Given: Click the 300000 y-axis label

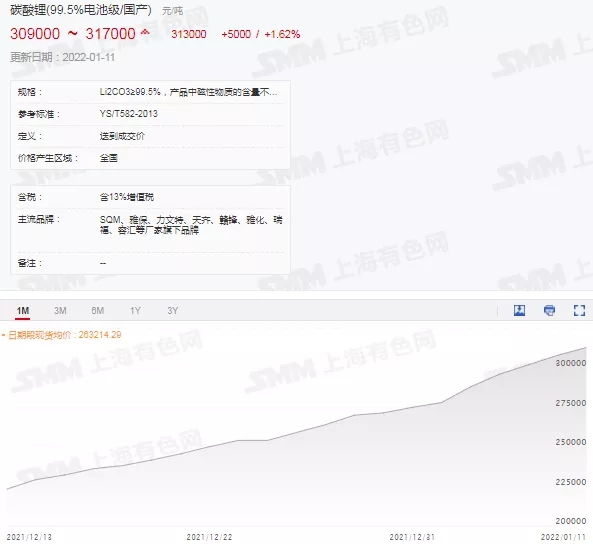Looking at the screenshot, I should click(571, 363).
